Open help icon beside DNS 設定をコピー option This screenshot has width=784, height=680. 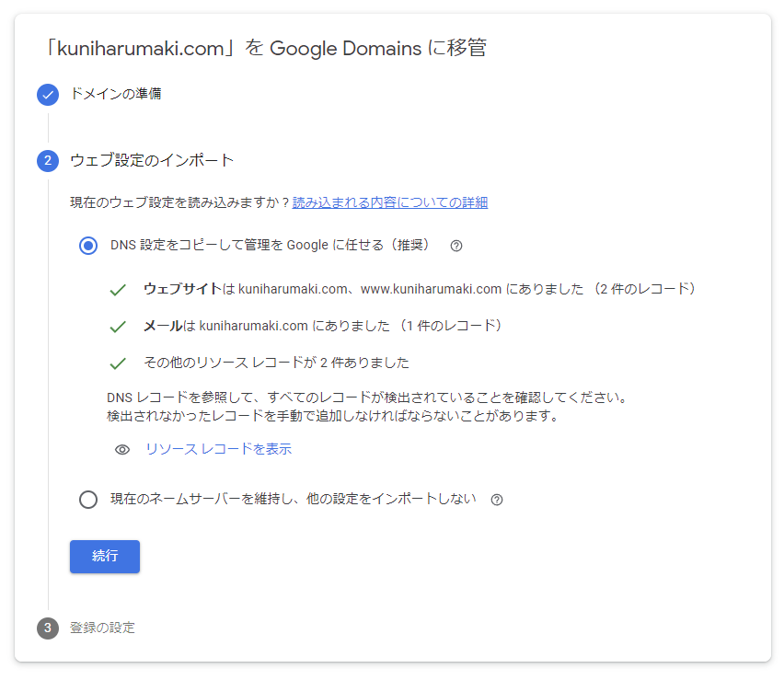[x=456, y=246]
